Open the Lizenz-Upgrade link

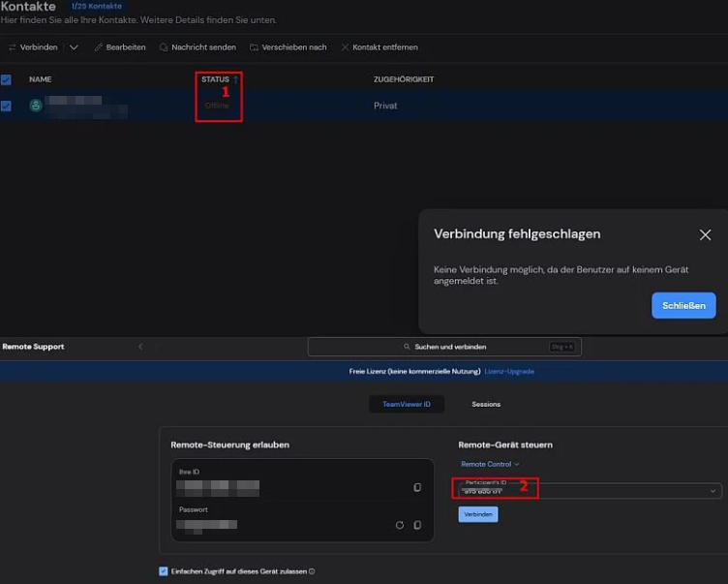[x=509, y=371]
